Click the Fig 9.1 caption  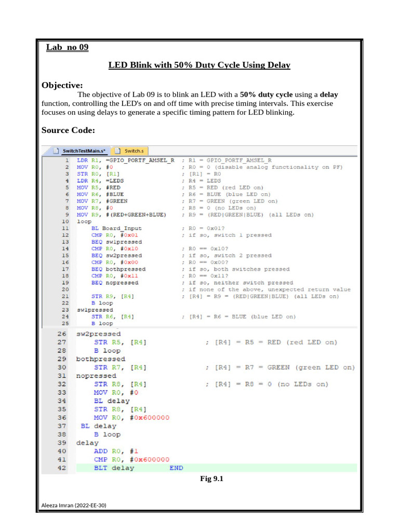click(x=211, y=480)
